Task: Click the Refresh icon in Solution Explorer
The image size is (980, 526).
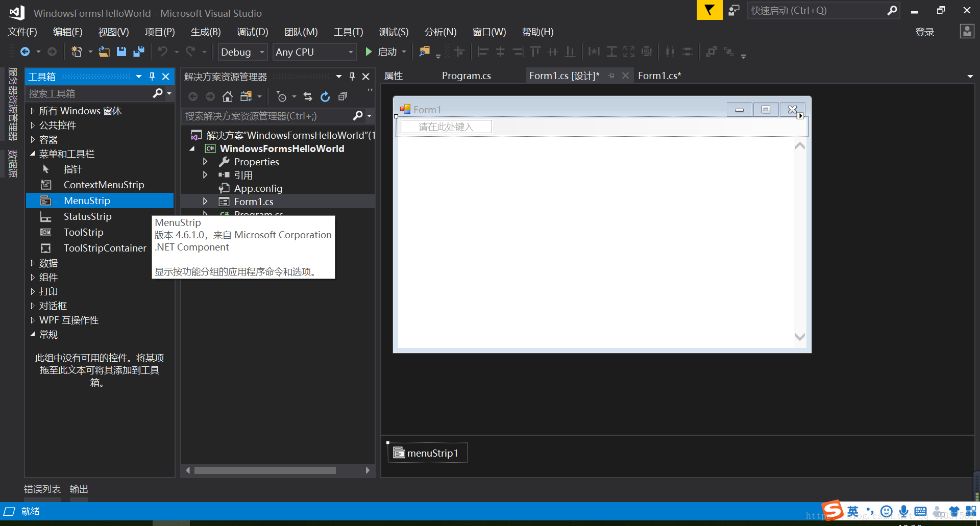Action: [x=325, y=96]
